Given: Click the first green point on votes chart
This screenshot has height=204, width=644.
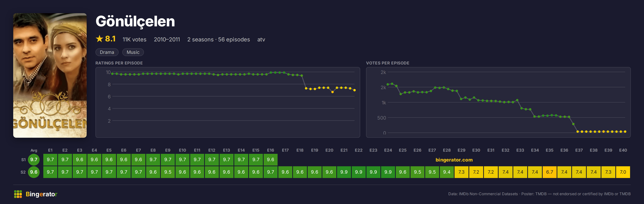Looking at the screenshot, I should [x=388, y=85].
